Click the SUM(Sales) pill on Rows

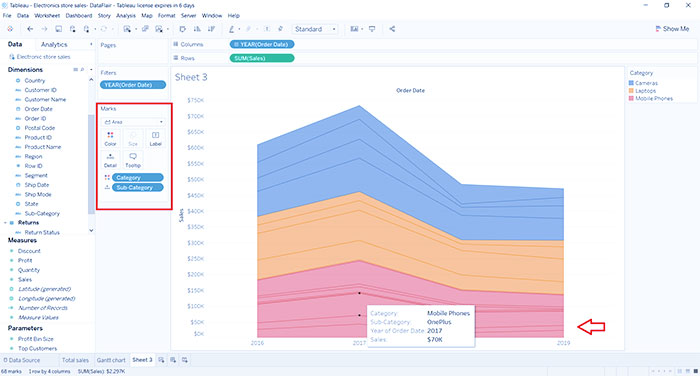(262, 58)
